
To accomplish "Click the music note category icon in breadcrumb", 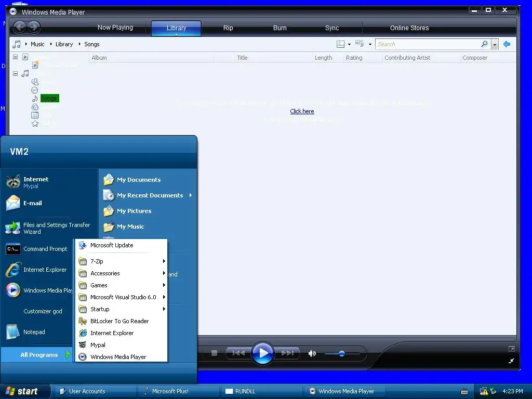I will [x=16, y=44].
